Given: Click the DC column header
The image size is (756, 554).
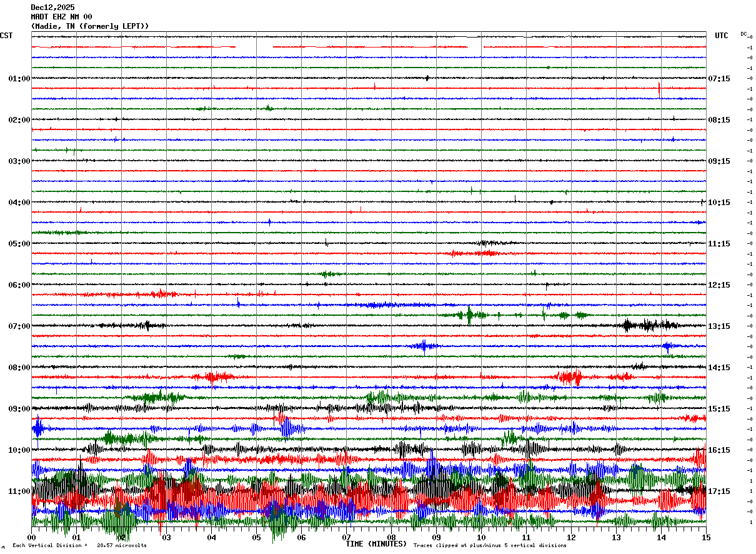Looking at the screenshot, I should [x=744, y=34].
